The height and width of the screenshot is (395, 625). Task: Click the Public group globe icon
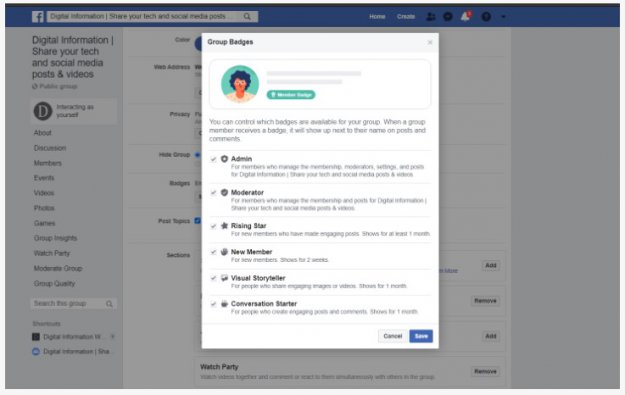click(x=35, y=86)
